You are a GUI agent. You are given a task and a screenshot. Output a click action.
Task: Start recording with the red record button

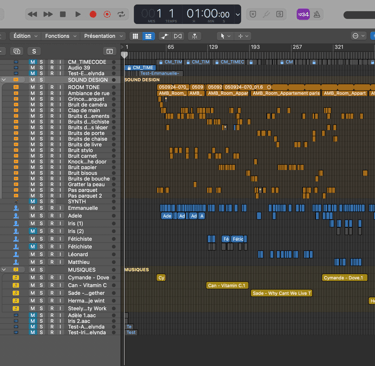click(93, 14)
